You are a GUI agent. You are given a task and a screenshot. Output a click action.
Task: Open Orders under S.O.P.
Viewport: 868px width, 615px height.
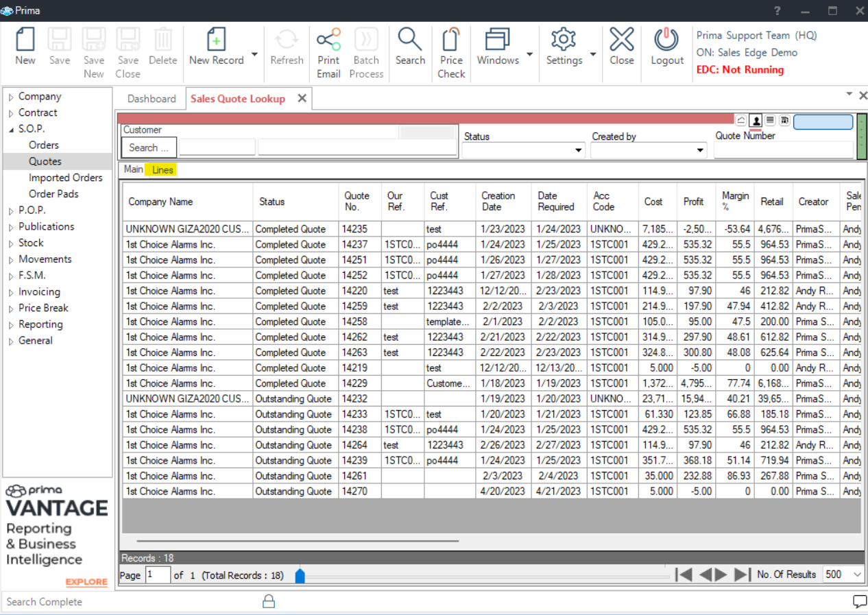tap(44, 145)
